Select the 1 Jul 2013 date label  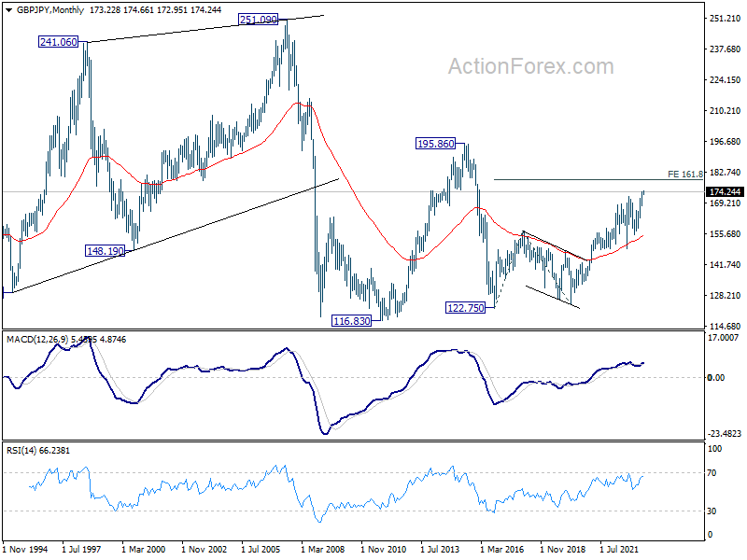click(x=440, y=550)
